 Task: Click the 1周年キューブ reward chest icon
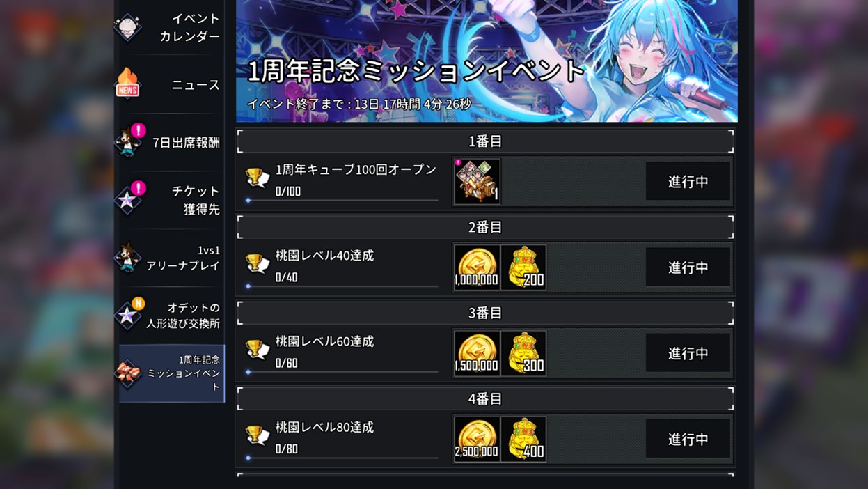click(x=477, y=181)
